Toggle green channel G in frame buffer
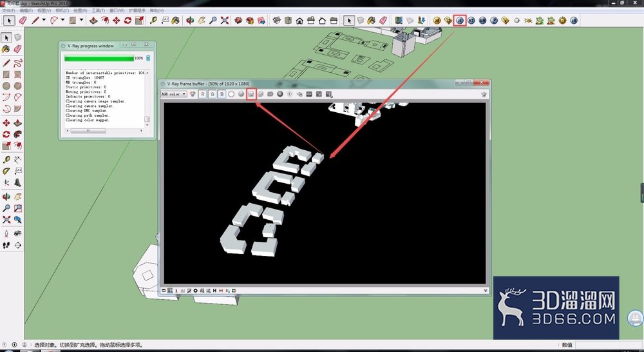Screen dimensions: 644x352 click(x=213, y=94)
